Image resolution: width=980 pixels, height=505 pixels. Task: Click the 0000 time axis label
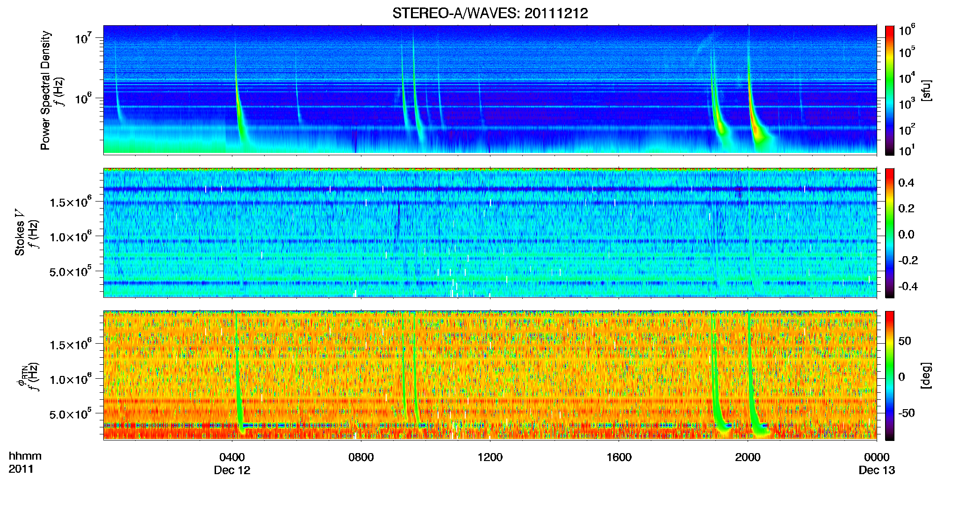(x=877, y=457)
